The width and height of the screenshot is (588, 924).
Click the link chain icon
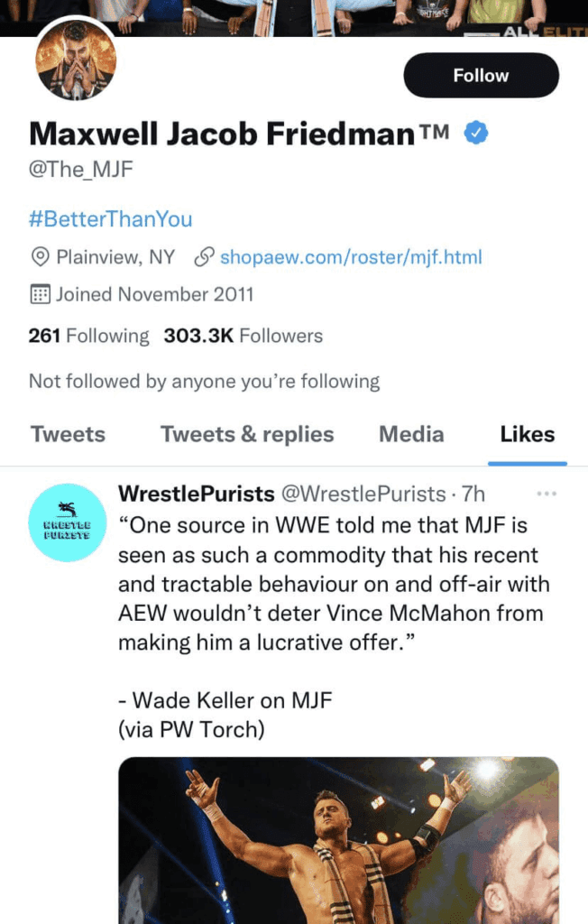[204, 257]
